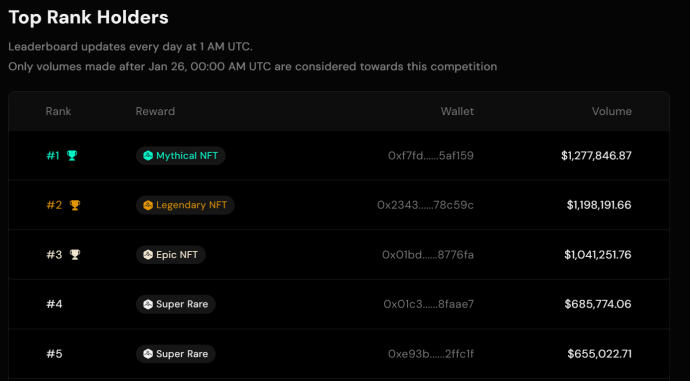The width and height of the screenshot is (690, 381).
Task: Open wallet 0x01c3......8faae7
Action: click(429, 304)
